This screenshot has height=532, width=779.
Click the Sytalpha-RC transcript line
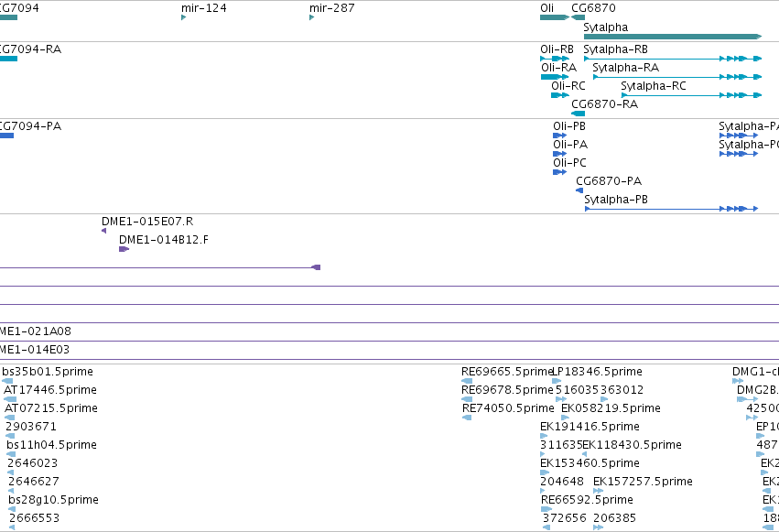click(691, 95)
